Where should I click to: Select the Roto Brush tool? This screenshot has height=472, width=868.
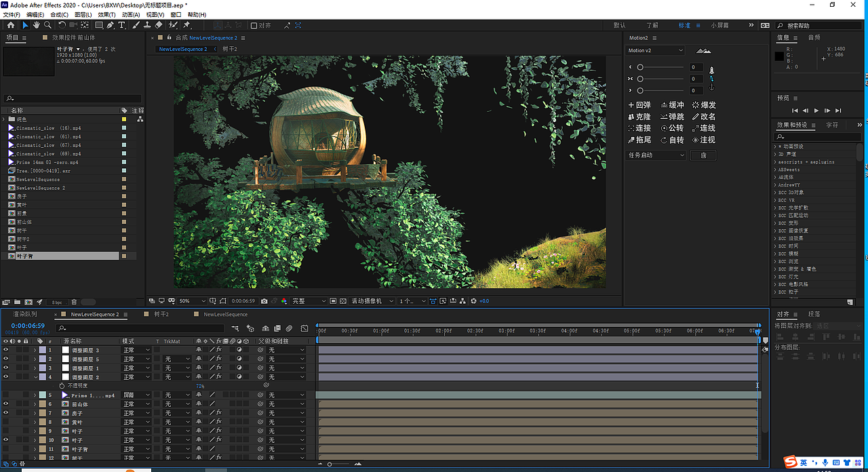pyautogui.click(x=173, y=25)
